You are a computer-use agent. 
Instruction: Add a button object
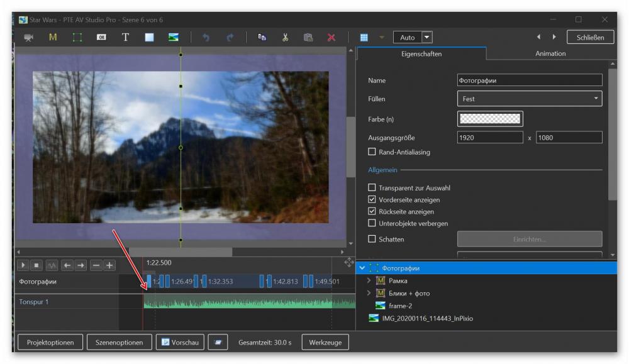coord(101,37)
